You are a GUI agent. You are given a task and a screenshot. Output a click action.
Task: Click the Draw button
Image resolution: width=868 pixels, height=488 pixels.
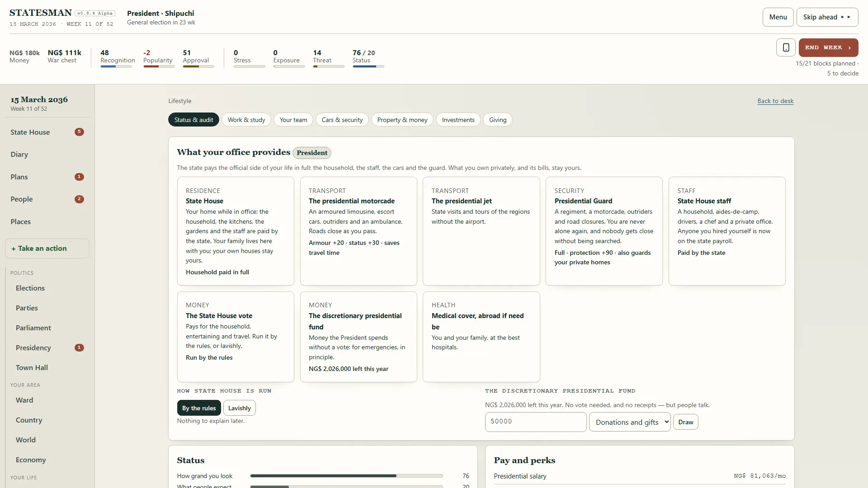686,422
